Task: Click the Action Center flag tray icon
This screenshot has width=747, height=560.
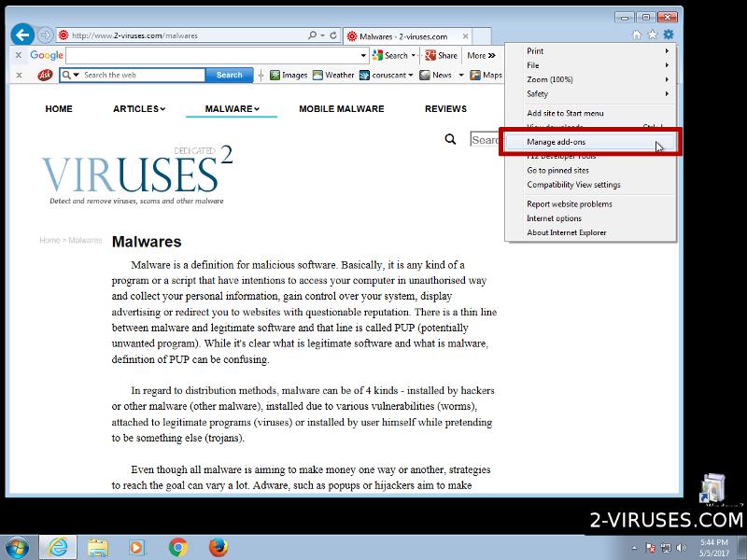Action: pos(651,548)
